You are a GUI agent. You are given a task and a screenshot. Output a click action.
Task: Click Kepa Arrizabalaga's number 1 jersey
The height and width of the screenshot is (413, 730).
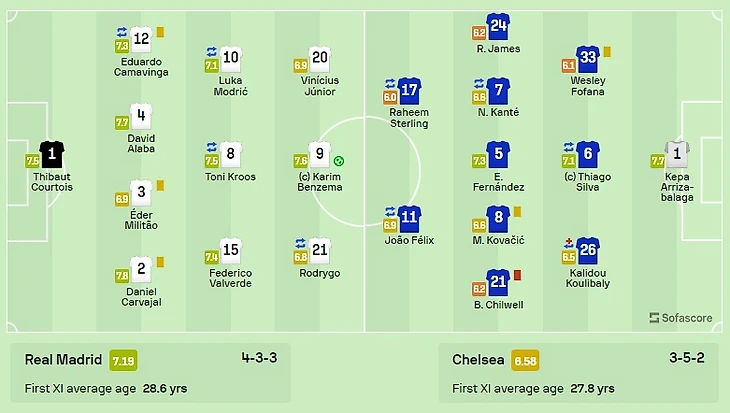[680, 153]
